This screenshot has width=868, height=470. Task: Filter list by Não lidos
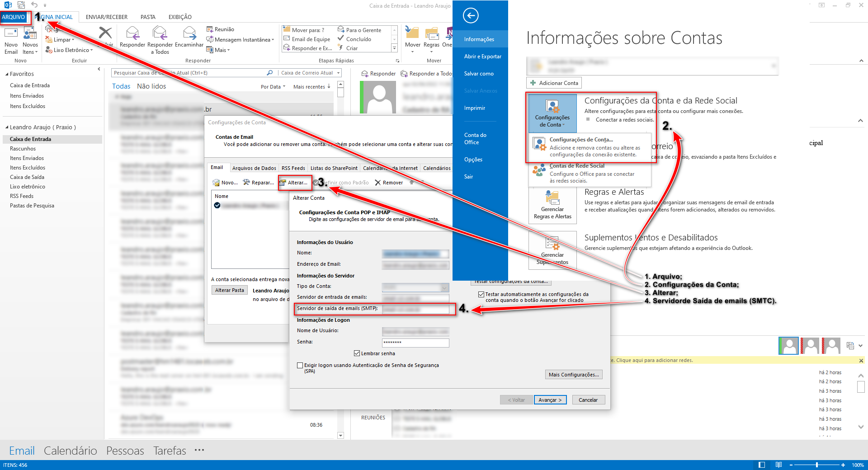(x=151, y=86)
